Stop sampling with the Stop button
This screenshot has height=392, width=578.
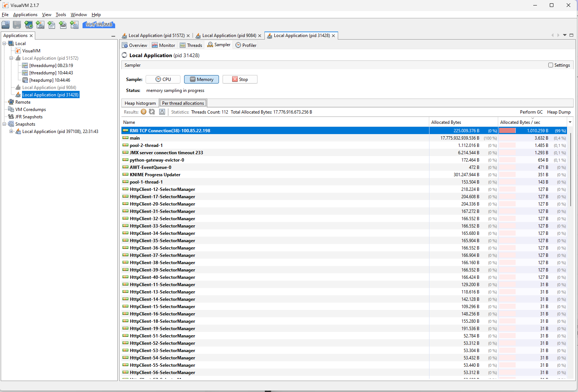[240, 79]
